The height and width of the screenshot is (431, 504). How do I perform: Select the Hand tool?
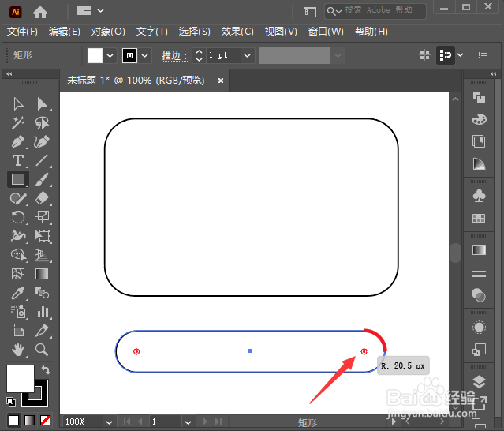[x=18, y=350]
